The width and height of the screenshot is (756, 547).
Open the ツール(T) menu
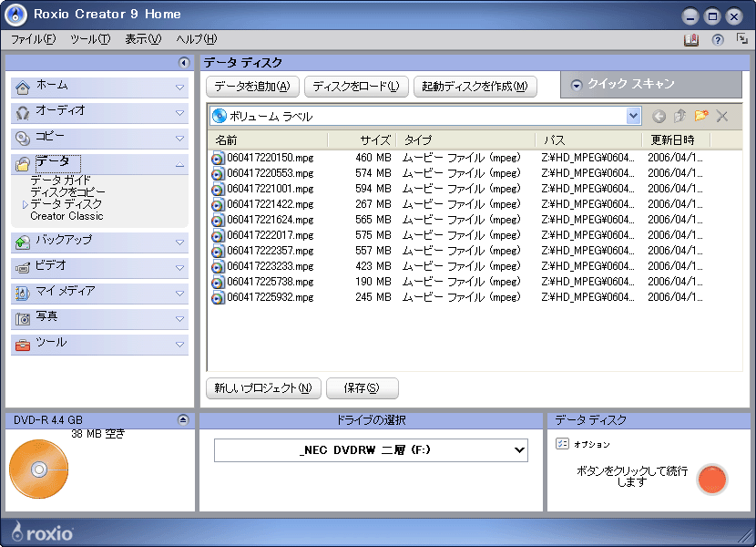90,39
